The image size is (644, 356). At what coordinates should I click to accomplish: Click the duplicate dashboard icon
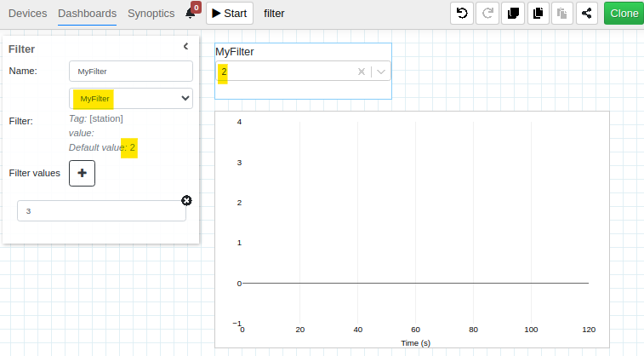click(513, 13)
